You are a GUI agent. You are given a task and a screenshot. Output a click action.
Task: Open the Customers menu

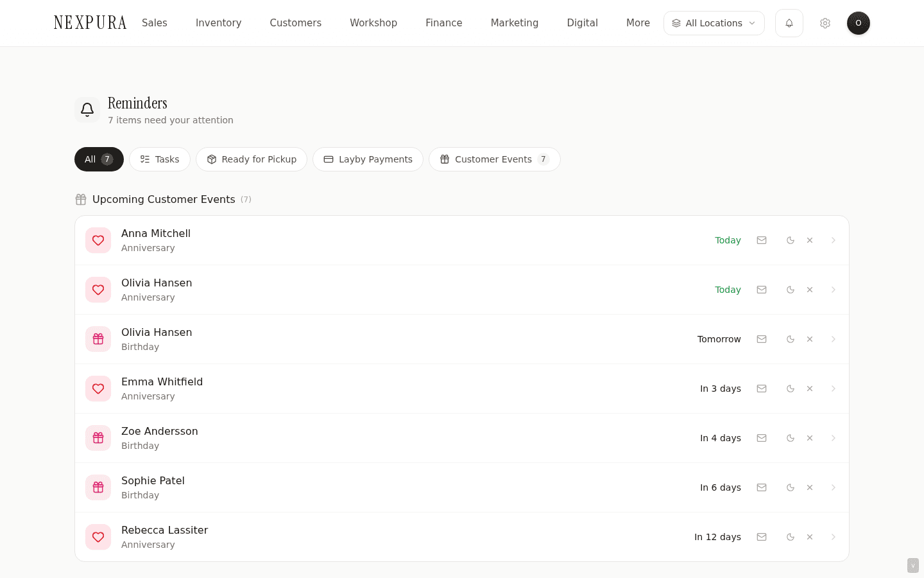(x=296, y=23)
